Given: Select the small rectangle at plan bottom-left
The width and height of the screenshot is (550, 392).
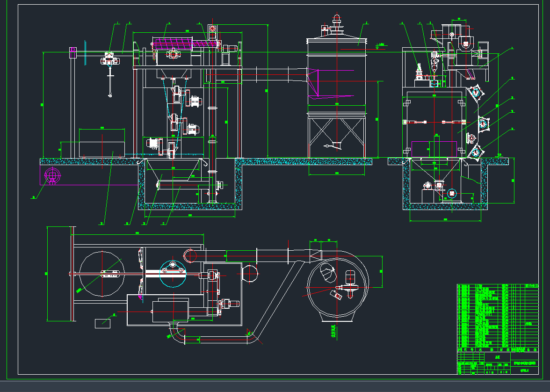Looking at the screenshot, I should tap(102, 323).
